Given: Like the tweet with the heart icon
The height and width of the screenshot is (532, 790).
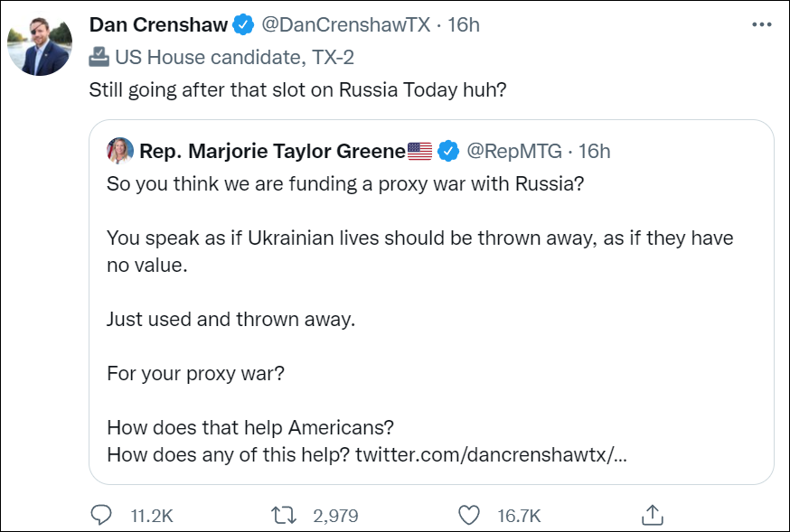Looking at the screenshot, I should [x=468, y=515].
